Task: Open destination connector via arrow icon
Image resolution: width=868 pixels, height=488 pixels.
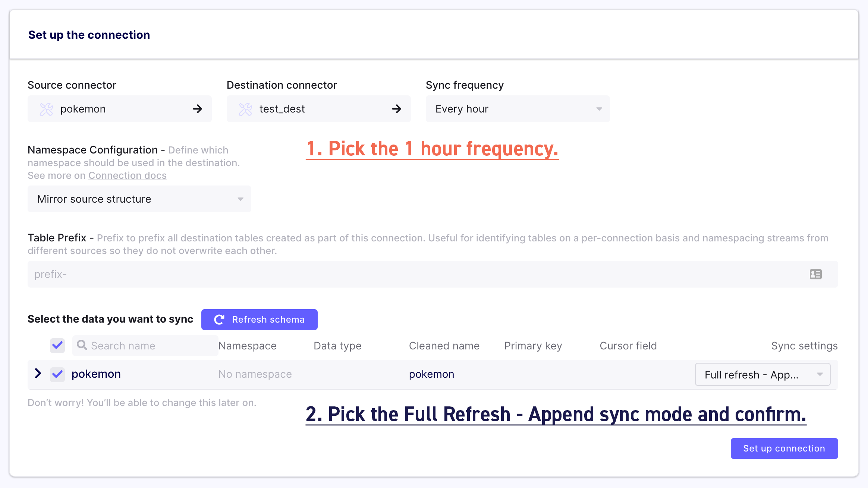Action: 397,109
